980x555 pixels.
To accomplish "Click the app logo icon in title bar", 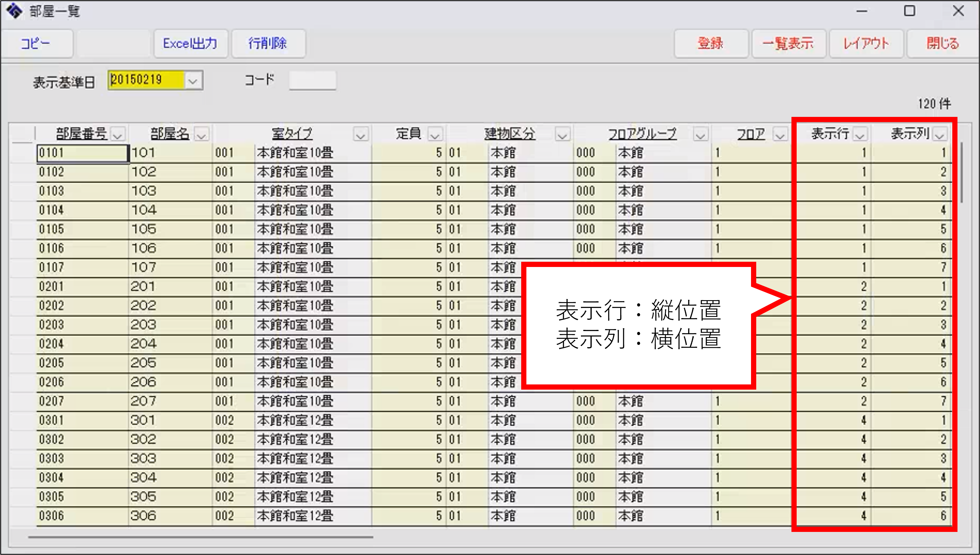I will (14, 11).
